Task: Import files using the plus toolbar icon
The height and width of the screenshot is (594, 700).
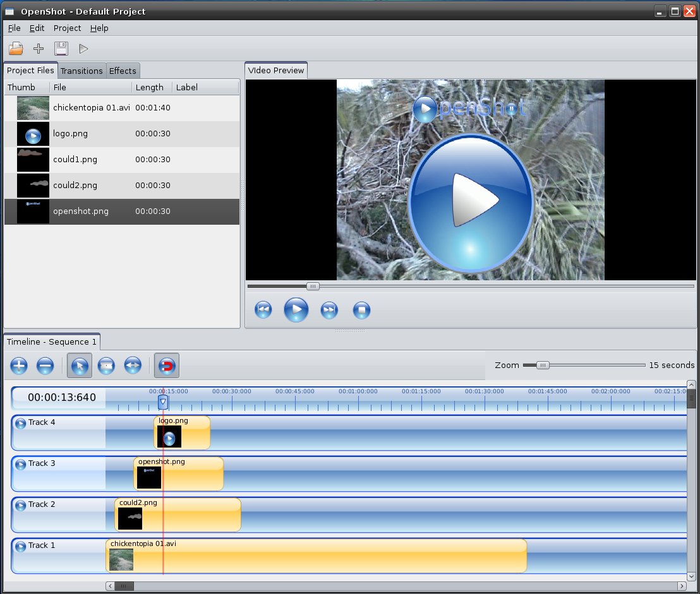Action: point(38,49)
